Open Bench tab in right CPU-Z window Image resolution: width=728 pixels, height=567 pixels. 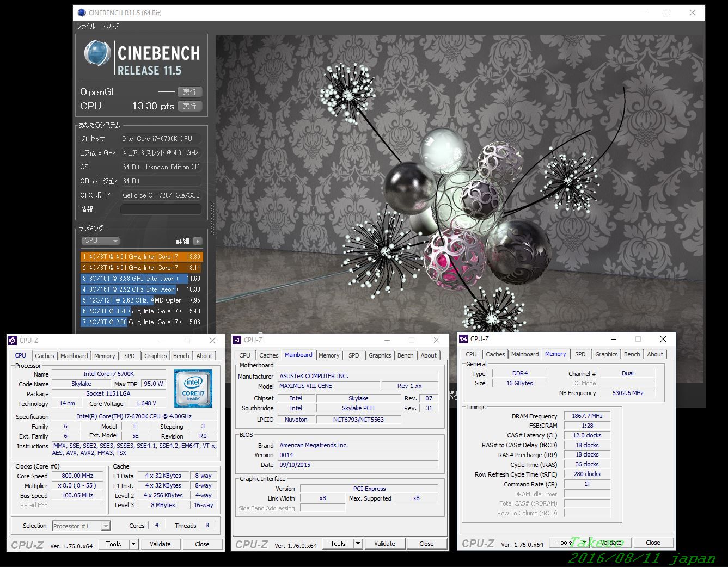632,354
